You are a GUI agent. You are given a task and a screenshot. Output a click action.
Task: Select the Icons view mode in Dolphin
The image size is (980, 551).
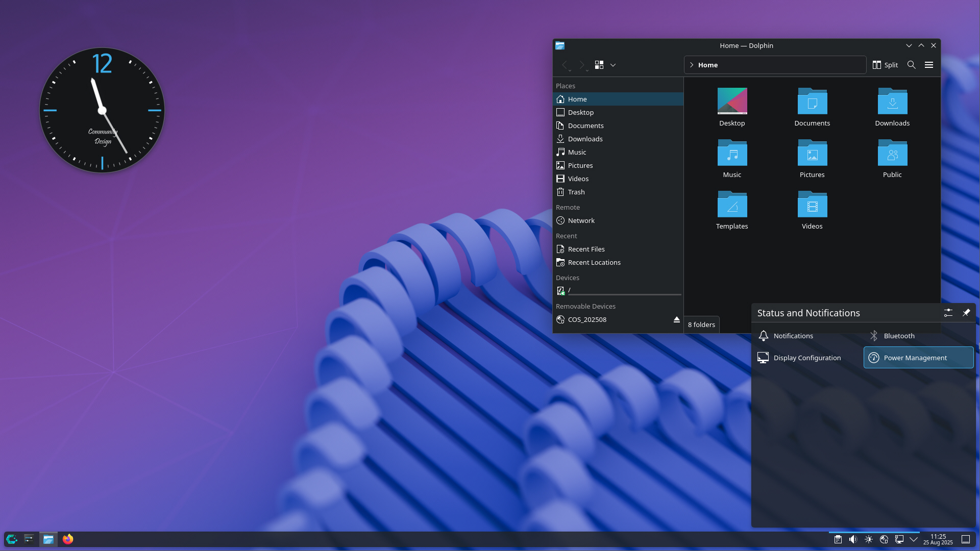(x=600, y=65)
